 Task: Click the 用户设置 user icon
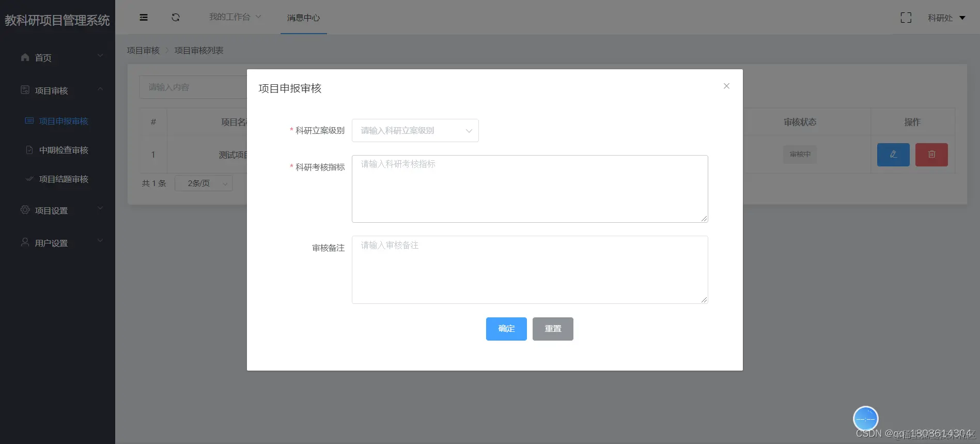coord(25,242)
